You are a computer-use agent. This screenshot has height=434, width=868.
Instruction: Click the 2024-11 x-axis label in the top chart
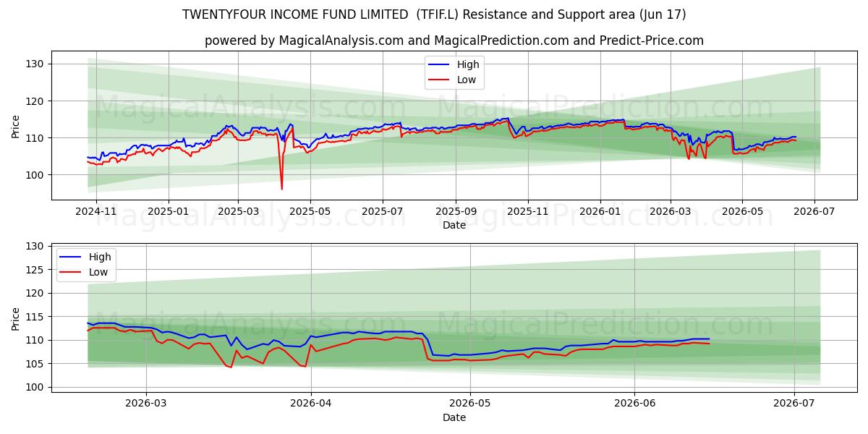tap(96, 212)
